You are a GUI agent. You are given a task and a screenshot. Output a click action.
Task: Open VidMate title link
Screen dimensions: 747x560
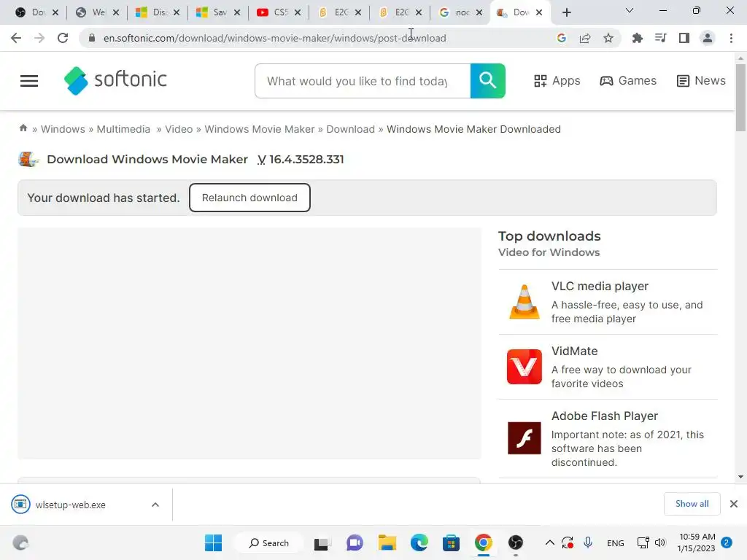click(x=575, y=351)
